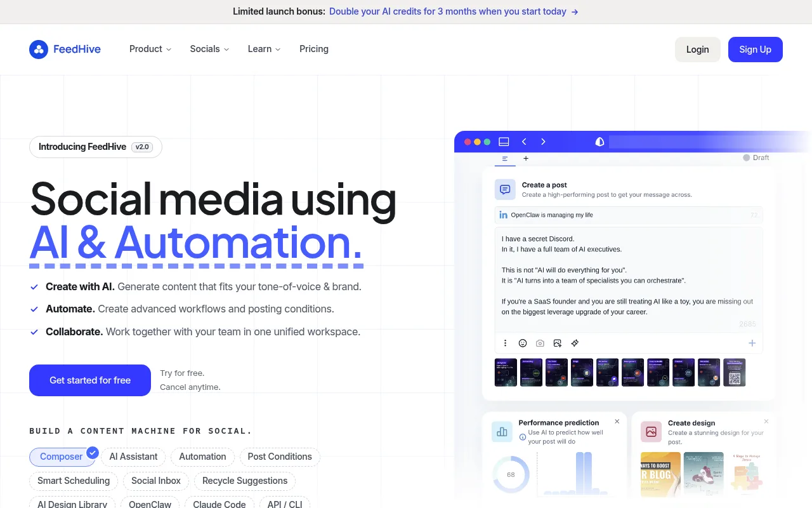The height and width of the screenshot is (508, 812).
Task: Select the sneaker design thumbnail
Action: [x=704, y=474]
